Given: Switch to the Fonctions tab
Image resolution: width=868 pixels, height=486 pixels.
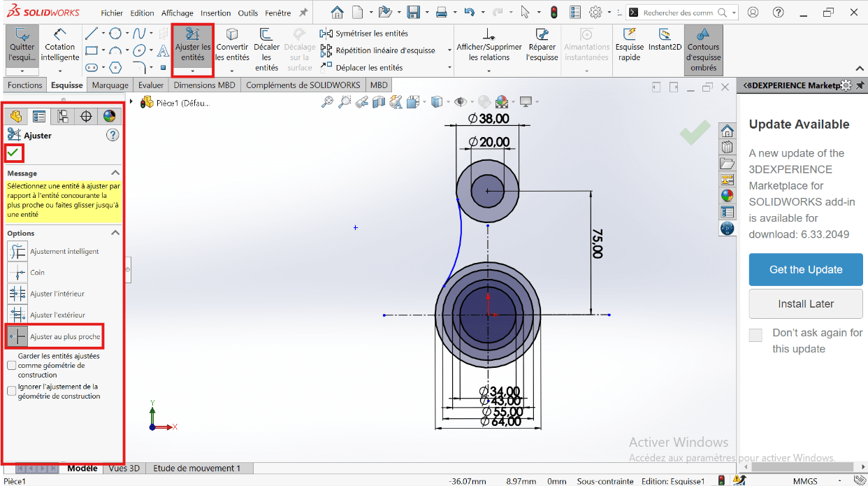Looking at the screenshot, I should tap(25, 85).
